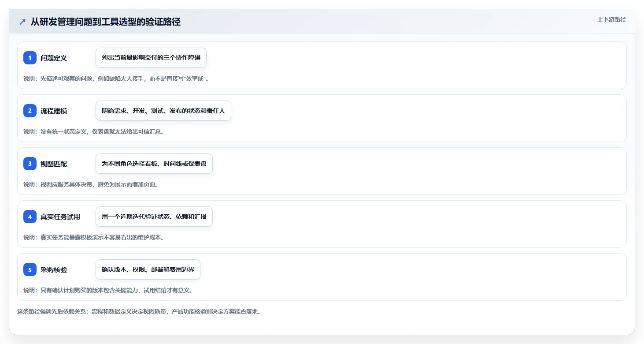The height and width of the screenshot is (344, 644).
Task: Click the '采购核验' step title
Action: coord(54,269)
